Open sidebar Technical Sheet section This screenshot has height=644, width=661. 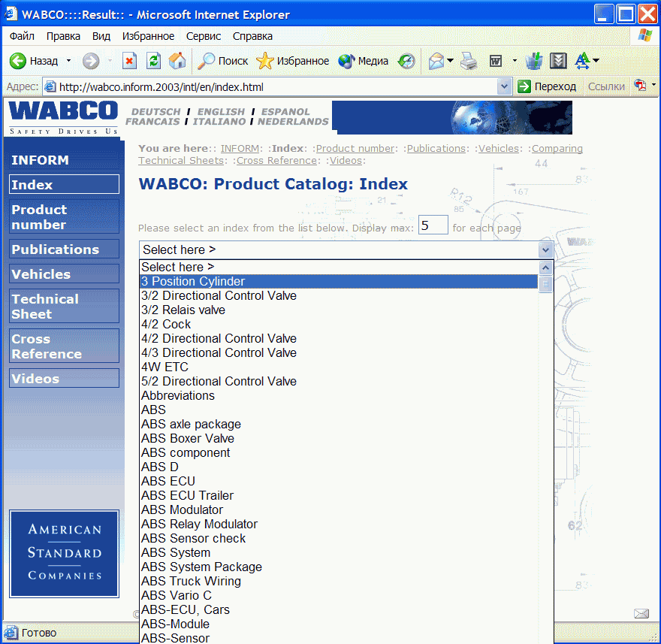64,306
